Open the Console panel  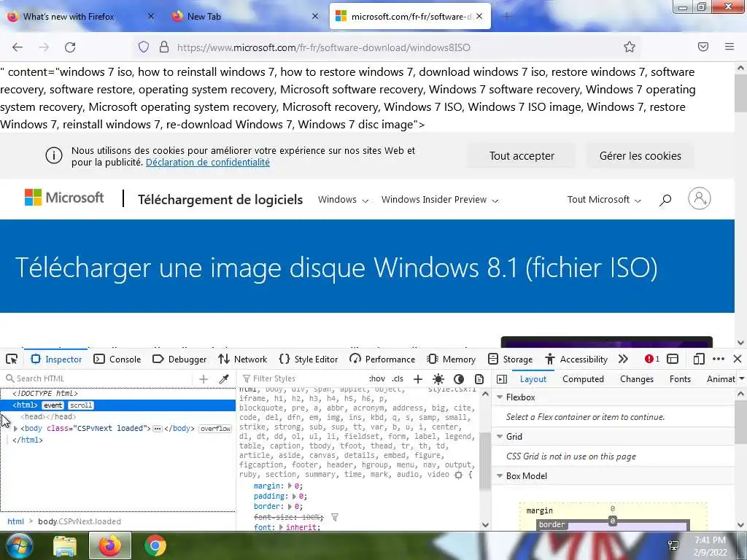117,359
